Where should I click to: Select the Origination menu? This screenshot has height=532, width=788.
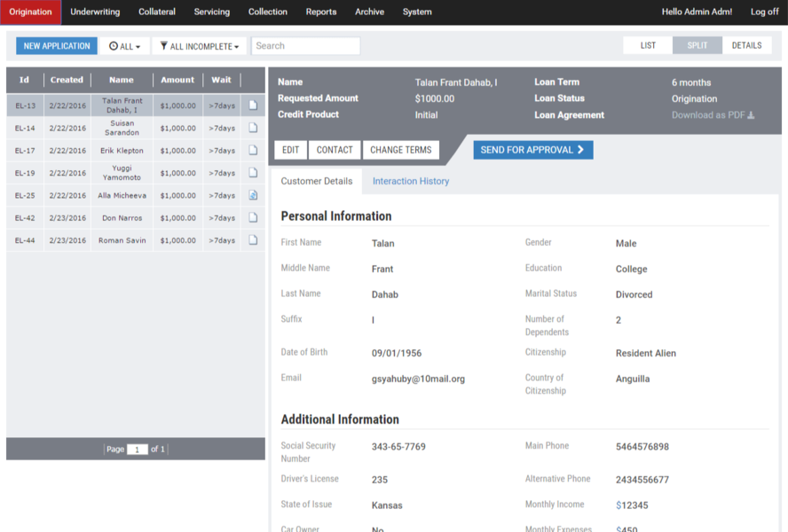tap(30, 12)
